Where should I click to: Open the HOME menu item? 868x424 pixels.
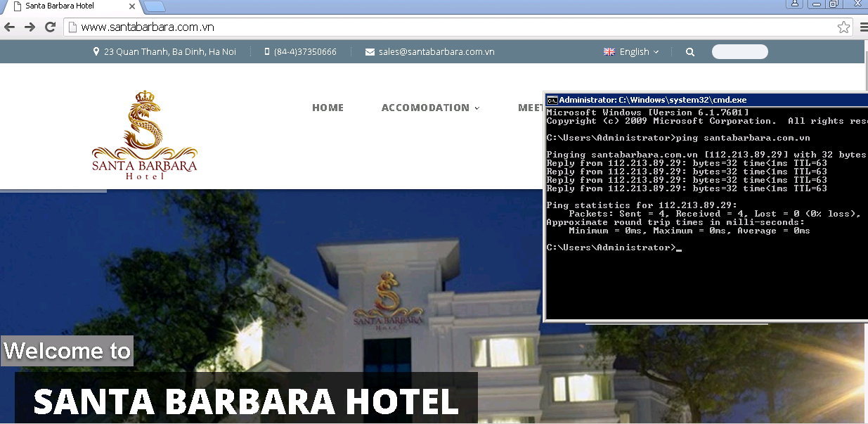click(x=328, y=108)
